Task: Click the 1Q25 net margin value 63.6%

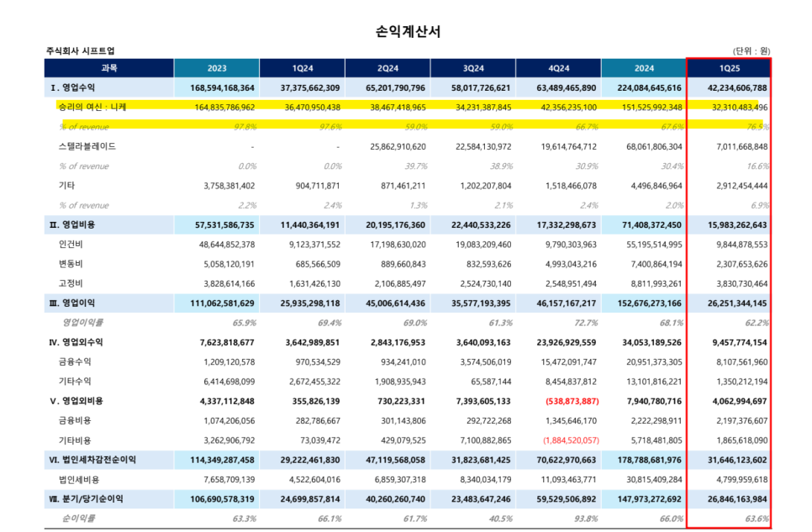Action: (x=757, y=519)
